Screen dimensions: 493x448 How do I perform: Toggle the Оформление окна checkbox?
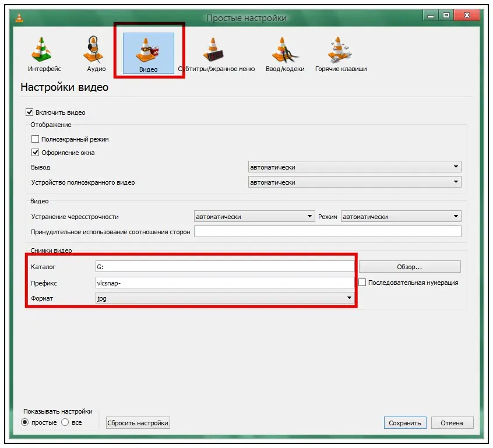[35, 153]
